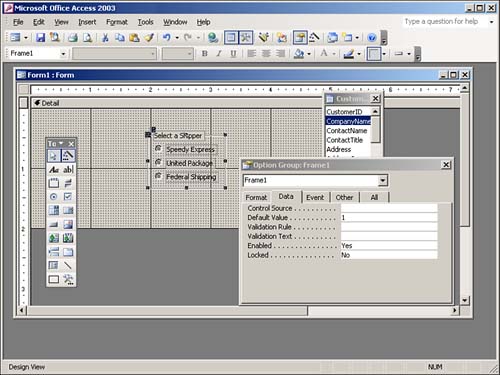This screenshot has width=500, height=375.
Task: Open the Line/Border Color dropdown arrow
Action: pyautogui.click(x=359, y=54)
